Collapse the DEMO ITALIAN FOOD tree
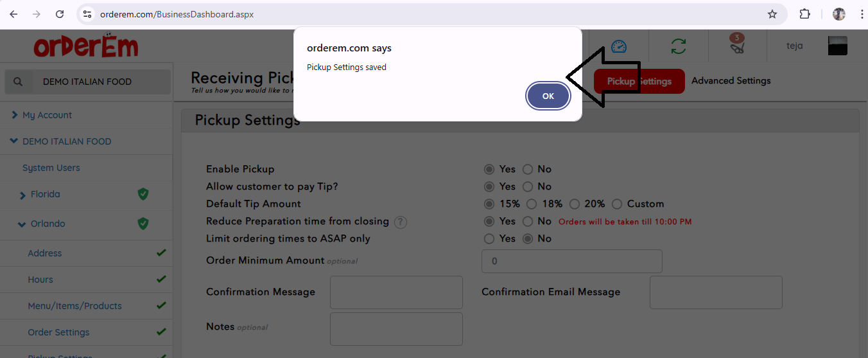Screen dimensions: 868x358 (14, 141)
